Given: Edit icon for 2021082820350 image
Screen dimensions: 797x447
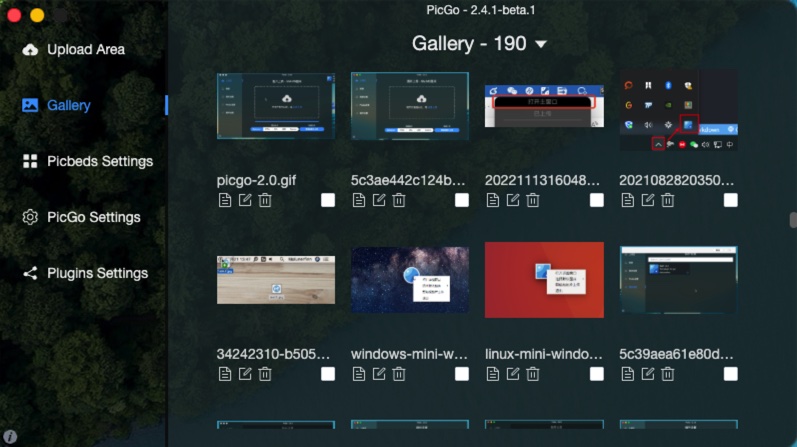Looking at the screenshot, I should pyautogui.click(x=648, y=200).
